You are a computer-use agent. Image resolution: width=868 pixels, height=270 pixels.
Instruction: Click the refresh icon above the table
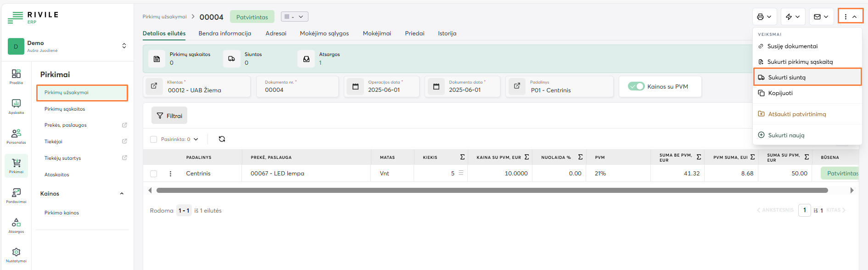(222, 139)
